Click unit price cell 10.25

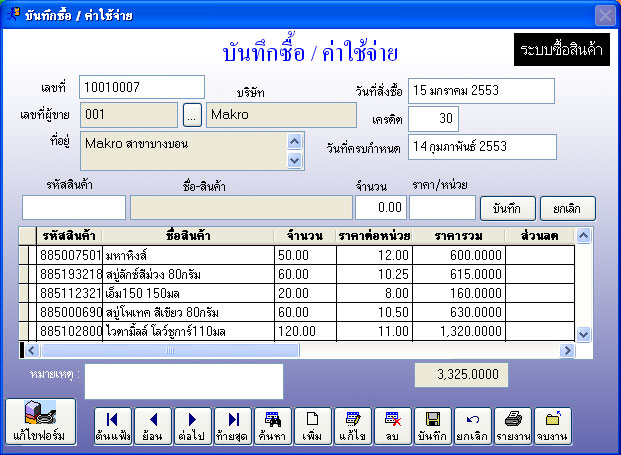click(x=374, y=274)
